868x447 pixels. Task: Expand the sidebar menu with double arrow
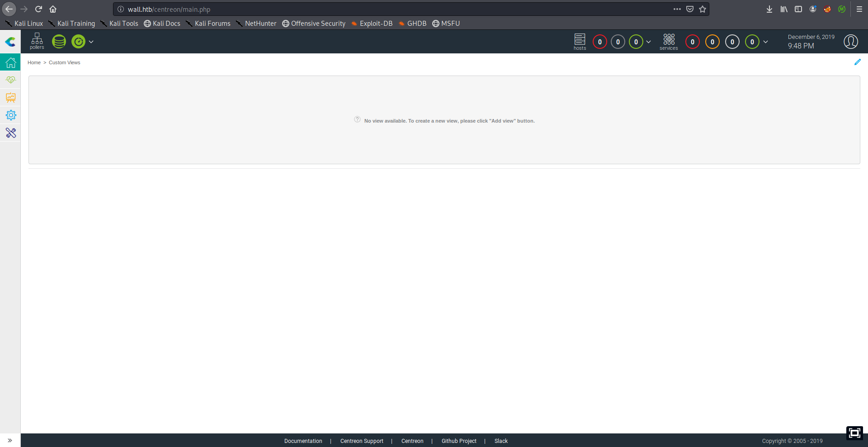(10, 440)
